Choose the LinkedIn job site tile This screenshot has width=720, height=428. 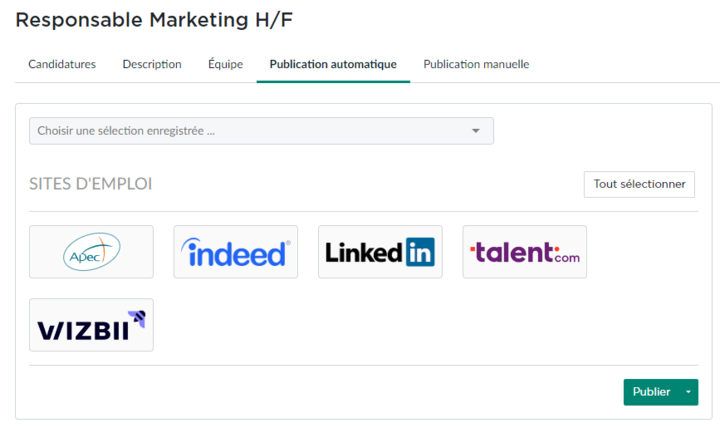380,252
